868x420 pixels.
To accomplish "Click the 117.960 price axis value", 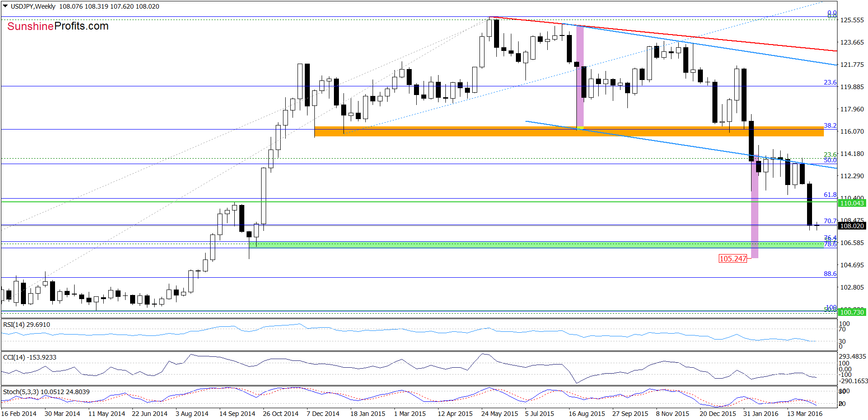I will click(852, 109).
